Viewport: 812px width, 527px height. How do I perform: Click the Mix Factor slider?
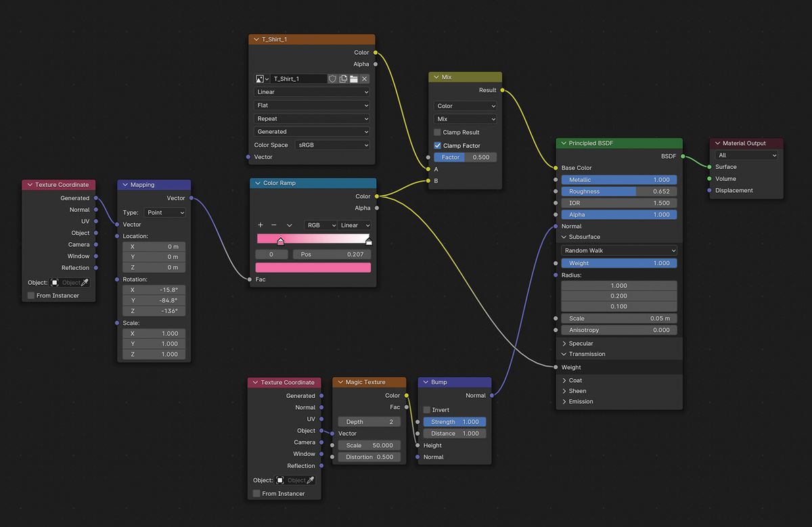pyautogui.click(x=466, y=157)
